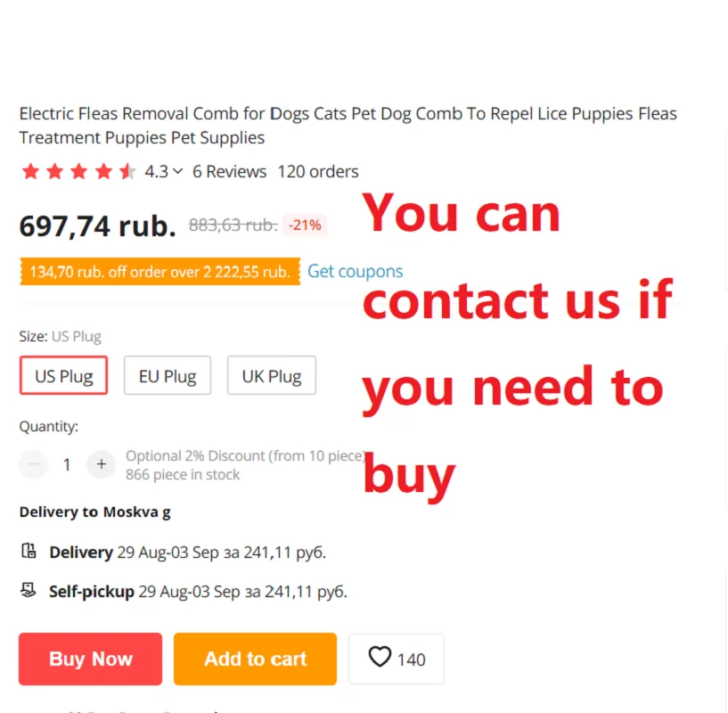Viewport: 728px width, 713px height.
Task: Click the Get coupons link
Action: click(x=356, y=271)
